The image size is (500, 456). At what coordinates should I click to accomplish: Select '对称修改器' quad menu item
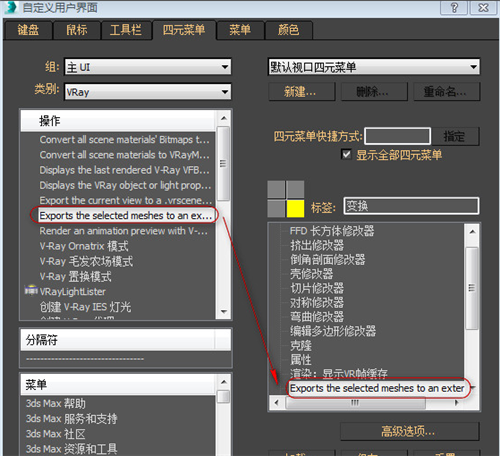coord(317,303)
